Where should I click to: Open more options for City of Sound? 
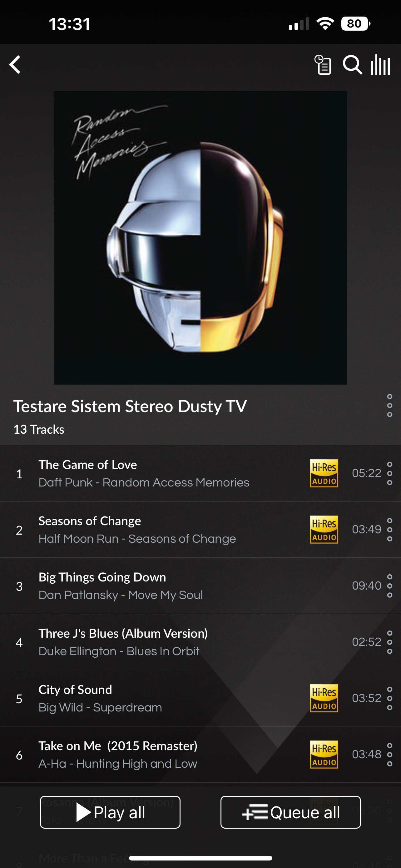(x=389, y=699)
